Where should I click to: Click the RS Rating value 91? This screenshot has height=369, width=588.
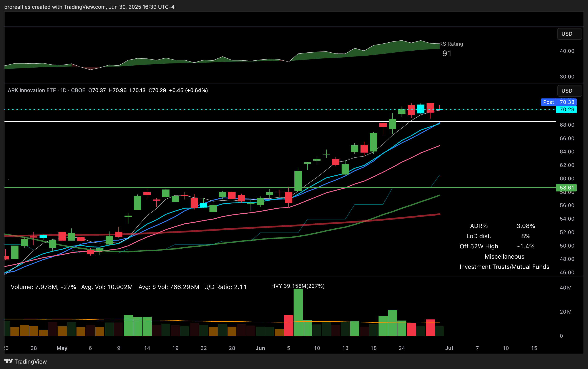click(x=447, y=53)
